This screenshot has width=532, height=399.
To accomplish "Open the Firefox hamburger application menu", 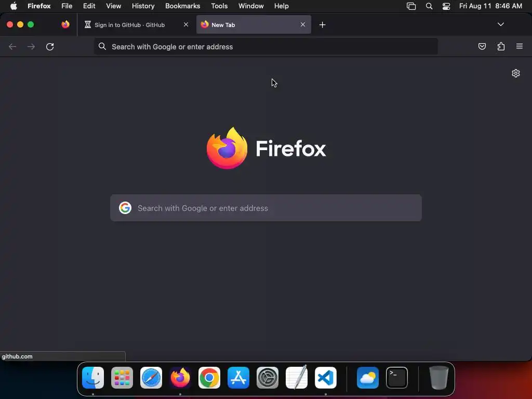I will pyautogui.click(x=519, y=46).
